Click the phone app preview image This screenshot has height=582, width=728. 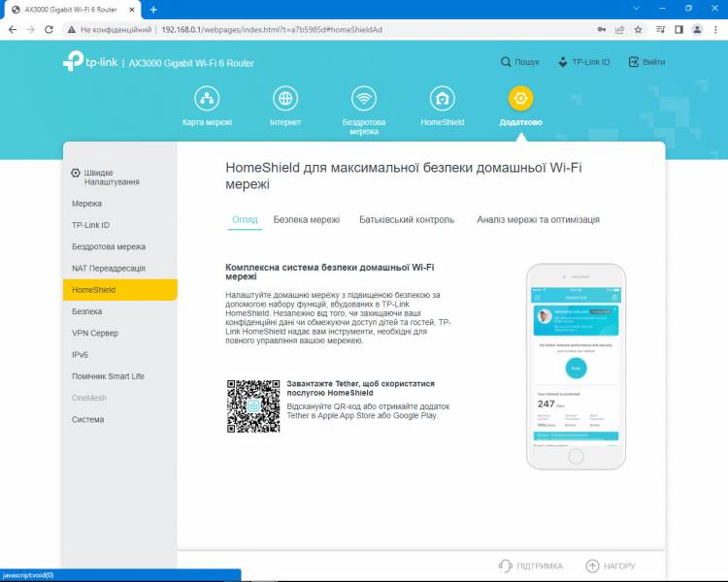coord(576,367)
